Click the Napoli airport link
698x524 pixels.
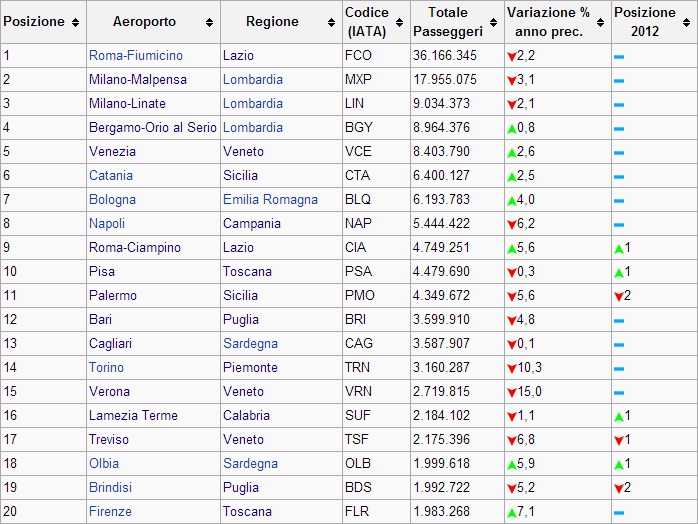point(106,223)
